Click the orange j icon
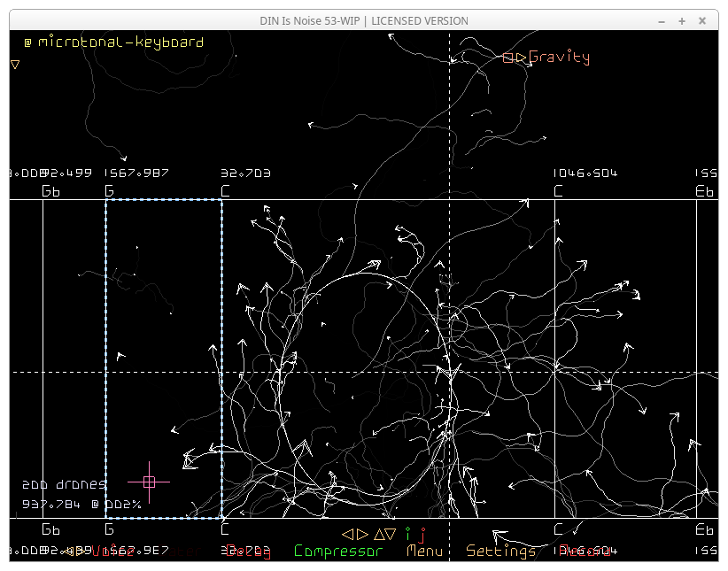 422,534
